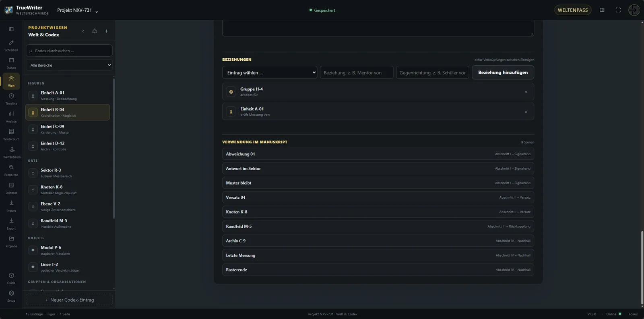This screenshot has height=319, width=644.
Task: Click the Export icon
Action: (x=11, y=224)
